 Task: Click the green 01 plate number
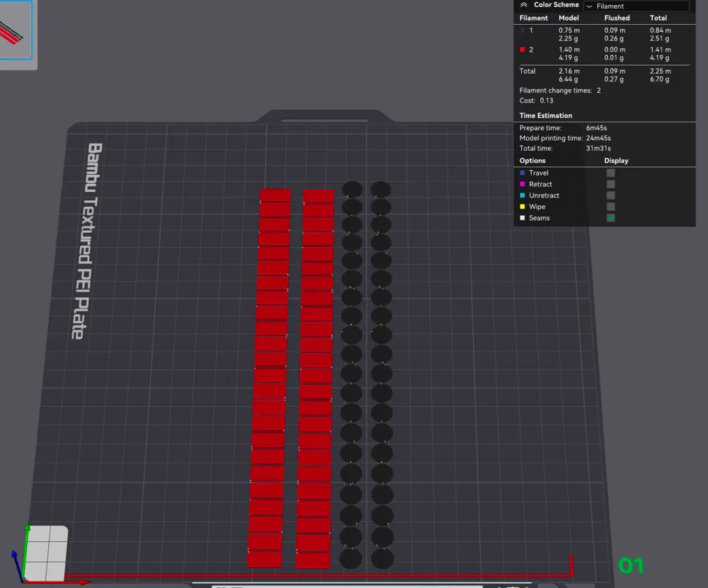pos(630,565)
